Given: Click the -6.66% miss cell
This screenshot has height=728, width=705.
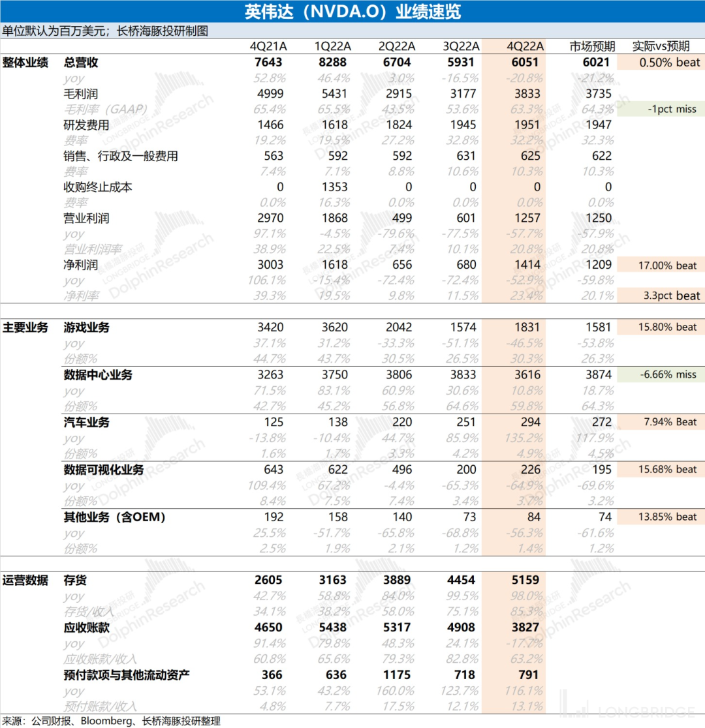Looking at the screenshot, I should click(x=660, y=375).
